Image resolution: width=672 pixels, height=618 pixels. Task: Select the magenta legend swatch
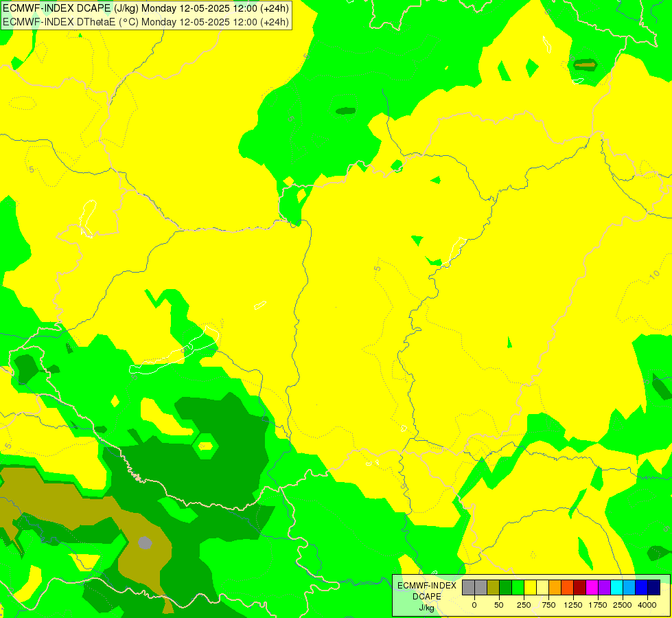[x=592, y=587]
